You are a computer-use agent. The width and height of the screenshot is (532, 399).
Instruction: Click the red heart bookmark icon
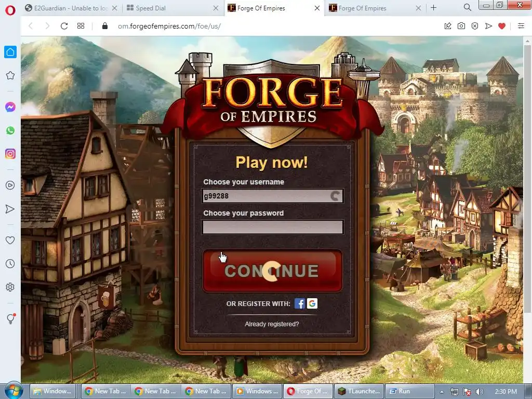[x=502, y=26]
